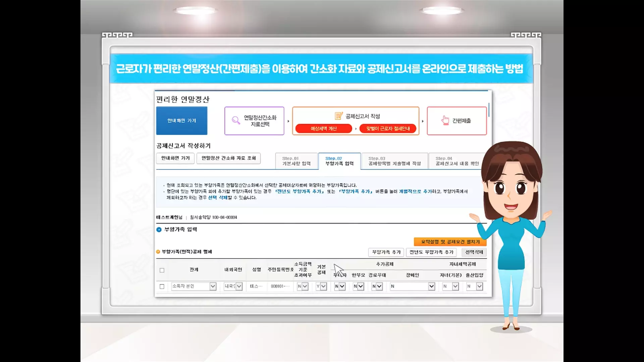Open the 소득금액 기준 초과여부 dropdown
Screen dimensions: 644x362
[303, 286]
